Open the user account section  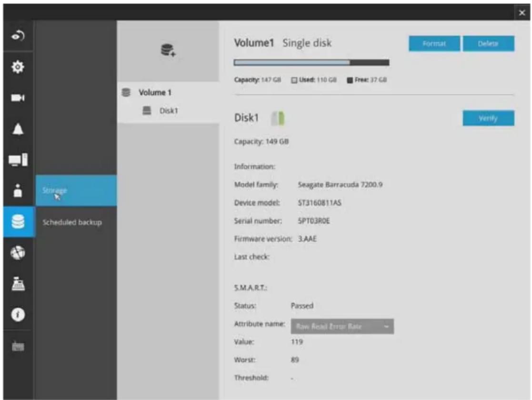18,191
